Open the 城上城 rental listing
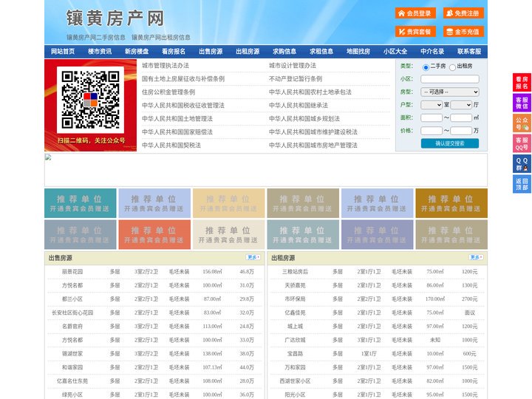Image resolution: width=532 pixels, height=399 pixels. 295,327
